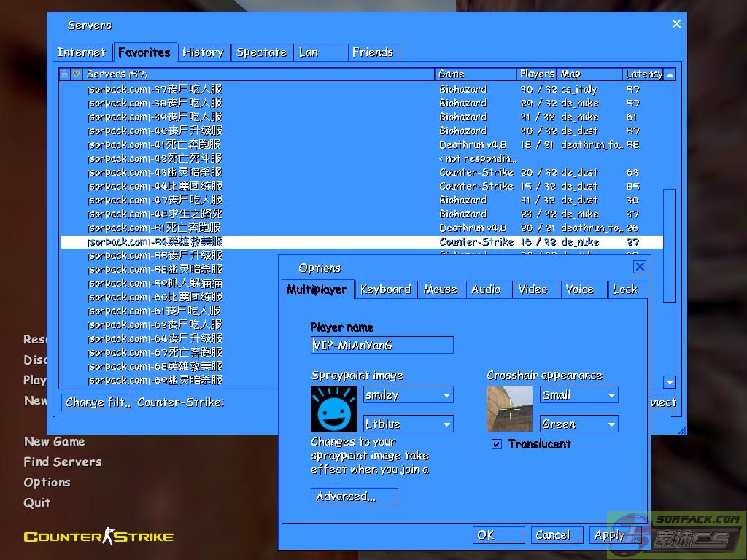This screenshot has height=560, width=747.
Task: Click the Player name input field
Action: 382,345
